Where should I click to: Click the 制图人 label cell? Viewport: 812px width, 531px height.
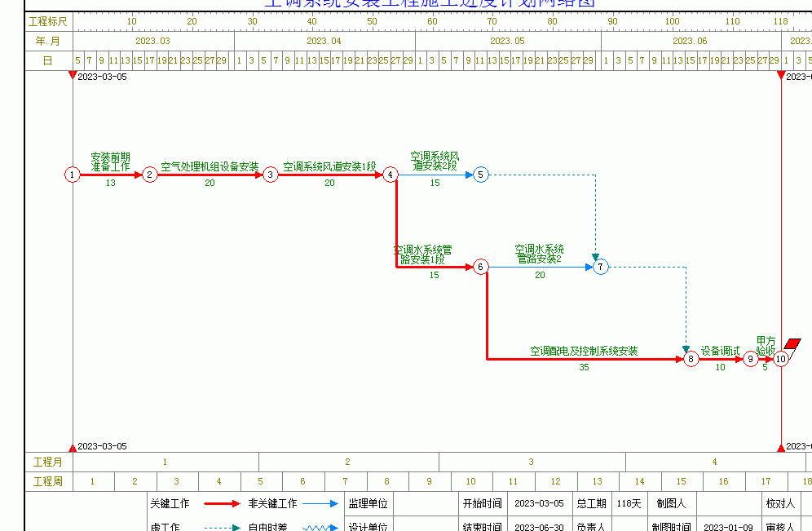point(671,503)
